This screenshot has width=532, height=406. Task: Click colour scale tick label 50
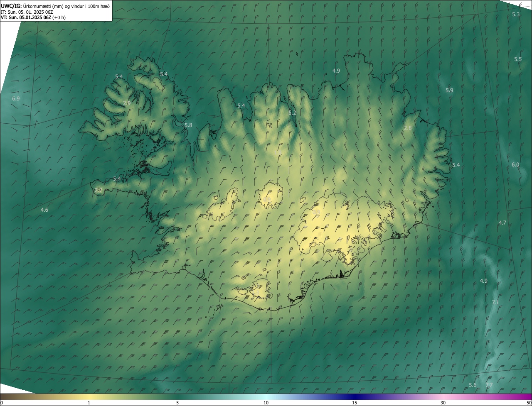(529, 403)
